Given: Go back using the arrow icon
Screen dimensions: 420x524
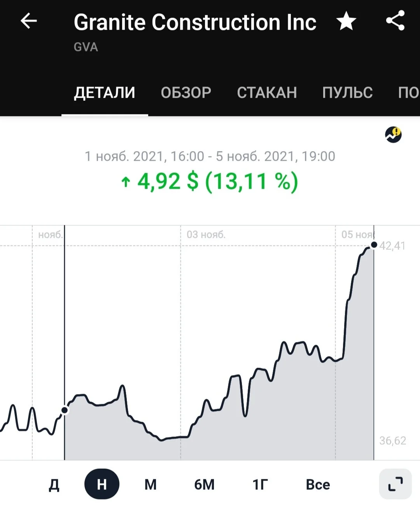Looking at the screenshot, I should 28,21.
